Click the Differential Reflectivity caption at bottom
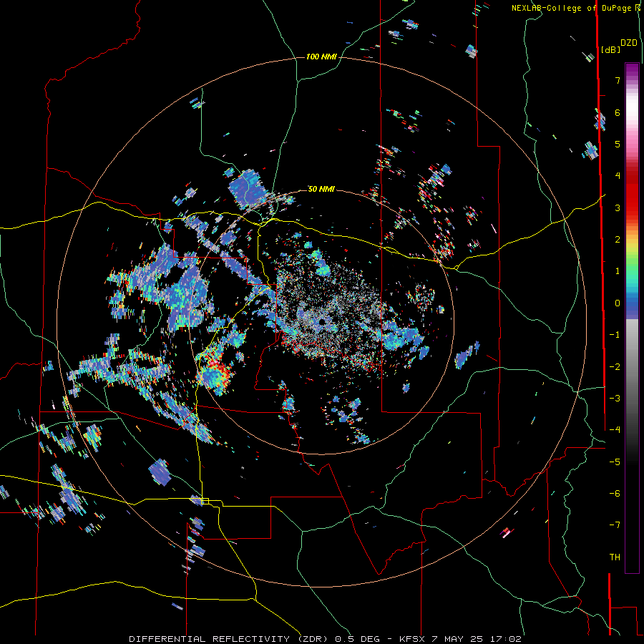Screen dimensions: 644x644 (326, 639)
